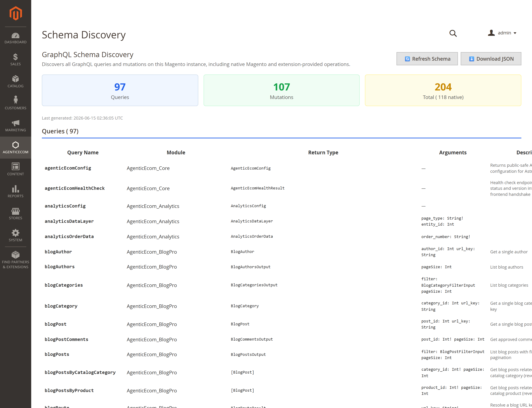
Task: Click the 97 Queries stat card
Action: click(x=120, y=90)
